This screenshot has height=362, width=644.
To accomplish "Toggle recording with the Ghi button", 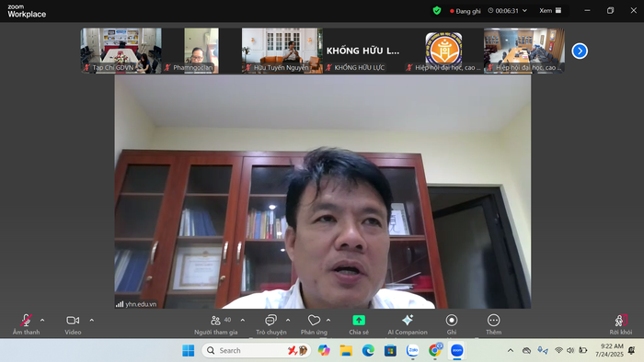I will click(452, 320).
